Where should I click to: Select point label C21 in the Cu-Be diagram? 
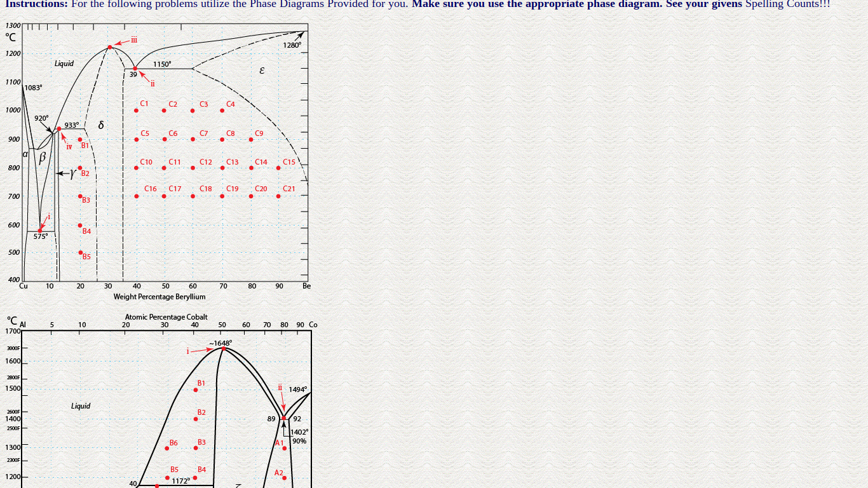click(x=289, y=189)
